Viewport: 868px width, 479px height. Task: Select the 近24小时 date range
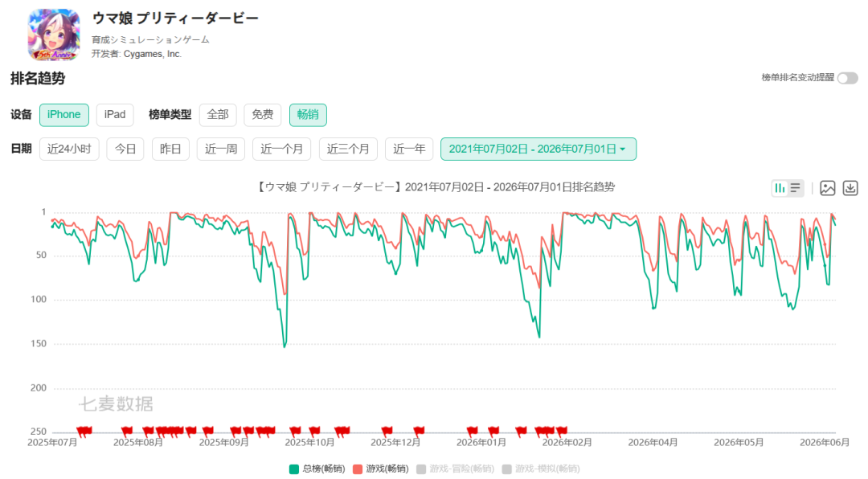(69, 149)
